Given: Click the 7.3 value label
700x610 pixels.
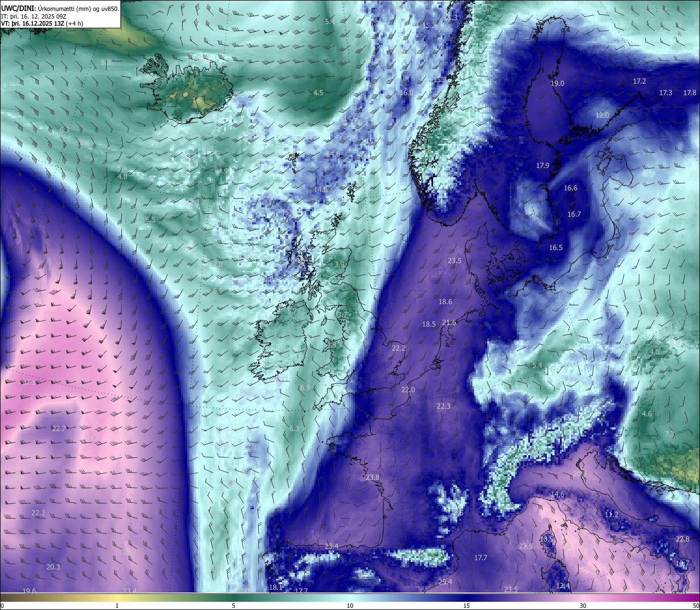Looking at the screenshot, I should pyautogui.click(x=669, y=434).
